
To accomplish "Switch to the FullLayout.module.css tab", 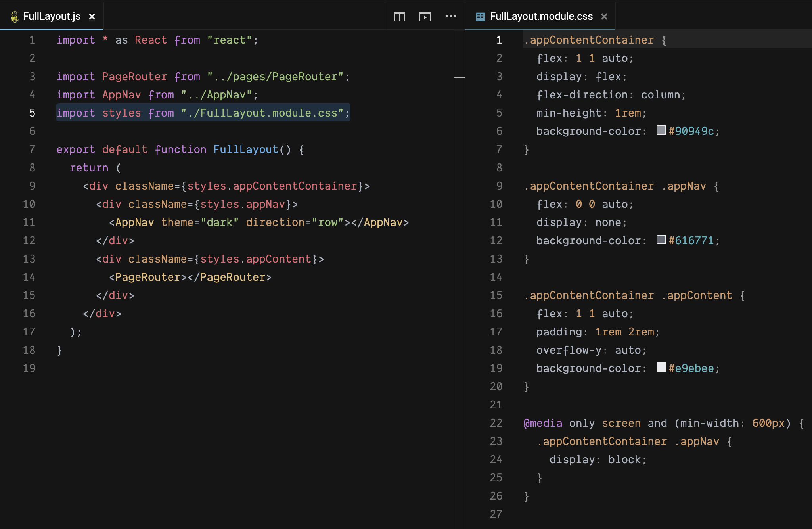I will (x=541, y=17).
